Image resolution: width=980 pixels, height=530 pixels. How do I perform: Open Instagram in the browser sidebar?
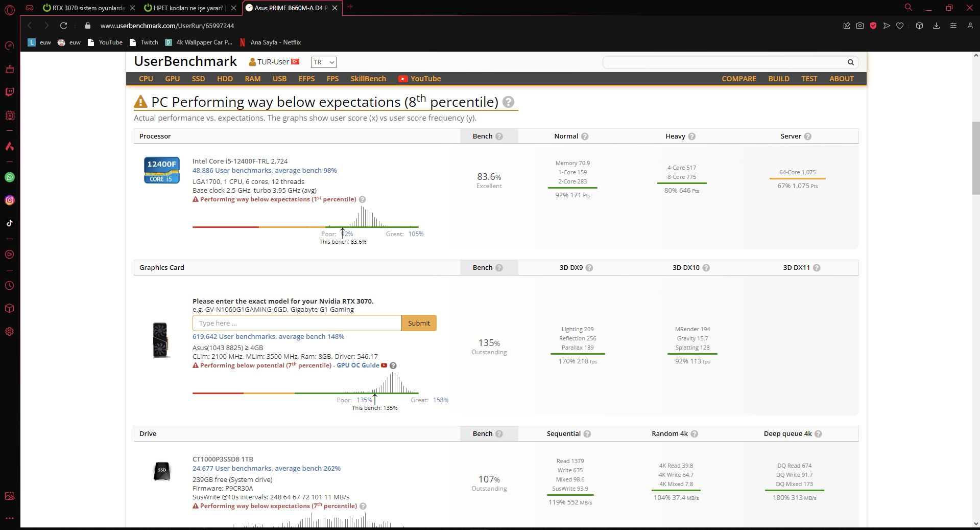pos(10,200)
